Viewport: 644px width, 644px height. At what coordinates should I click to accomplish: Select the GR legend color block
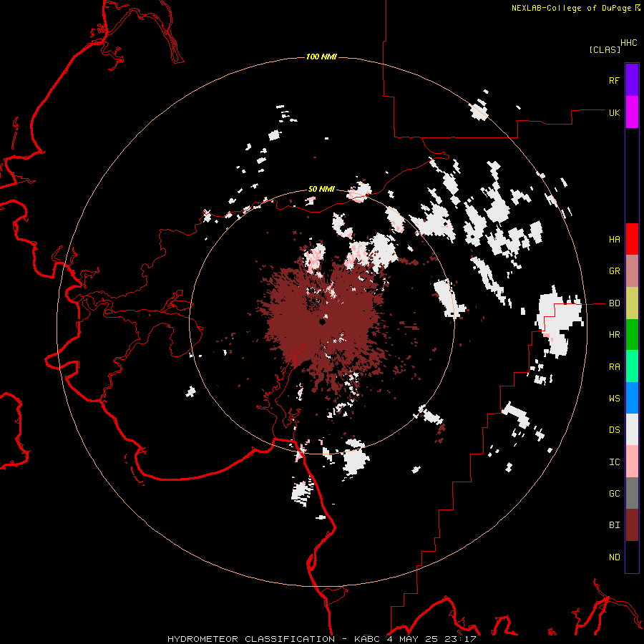click(632, 271)
